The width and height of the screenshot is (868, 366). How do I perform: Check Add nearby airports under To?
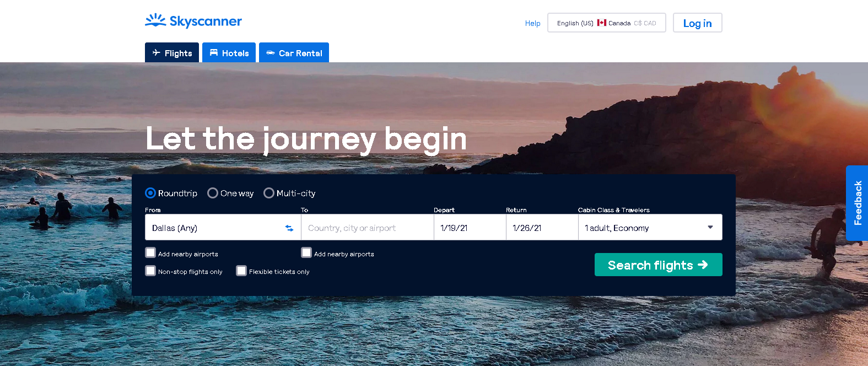[x=306, y=252]
